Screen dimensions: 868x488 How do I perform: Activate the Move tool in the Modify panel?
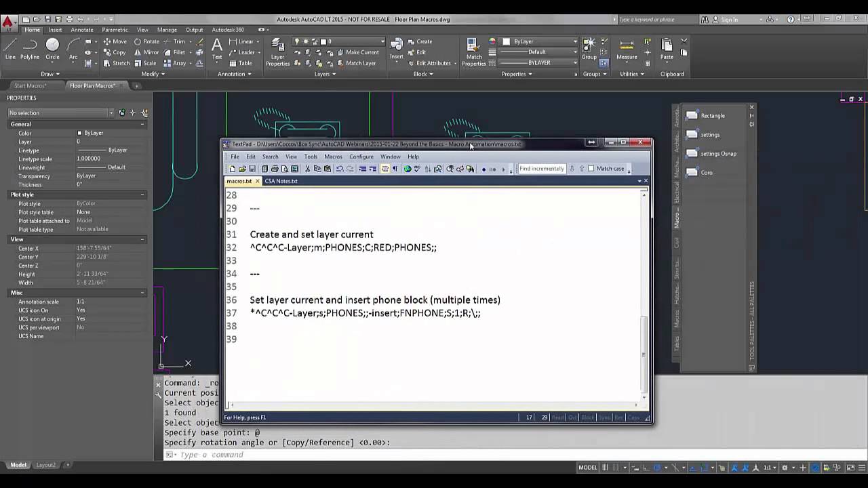115,41
